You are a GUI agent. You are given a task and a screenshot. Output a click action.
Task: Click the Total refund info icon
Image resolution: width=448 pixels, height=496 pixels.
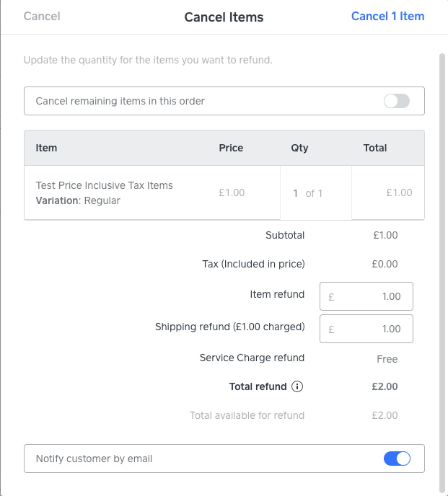(297, 386)
